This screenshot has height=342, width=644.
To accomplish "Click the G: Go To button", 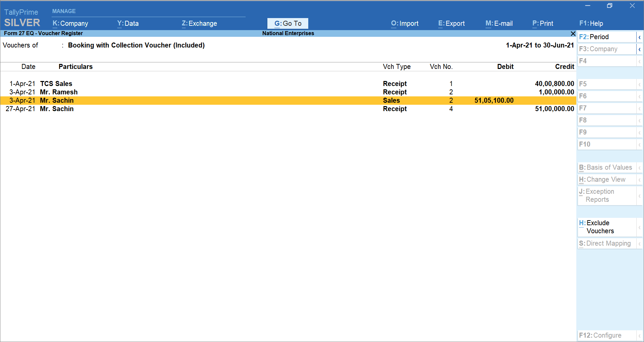I will pos(288,23).
